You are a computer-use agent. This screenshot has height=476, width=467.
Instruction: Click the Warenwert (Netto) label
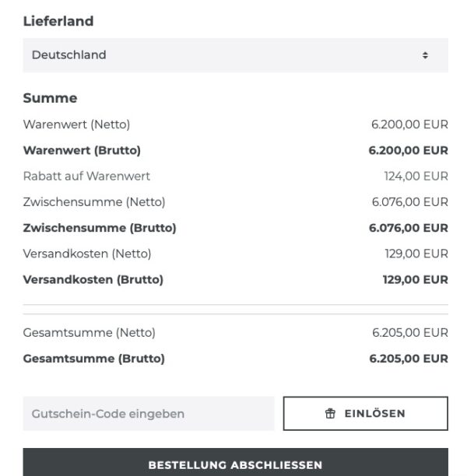coord(76,124)
